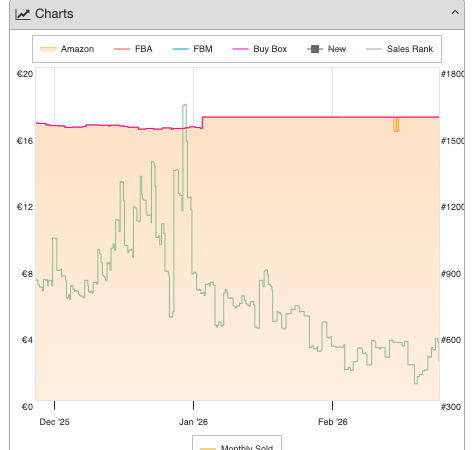Toggle the Monthly Sold legend entry
474x450 pixels.
pos(237,447)
